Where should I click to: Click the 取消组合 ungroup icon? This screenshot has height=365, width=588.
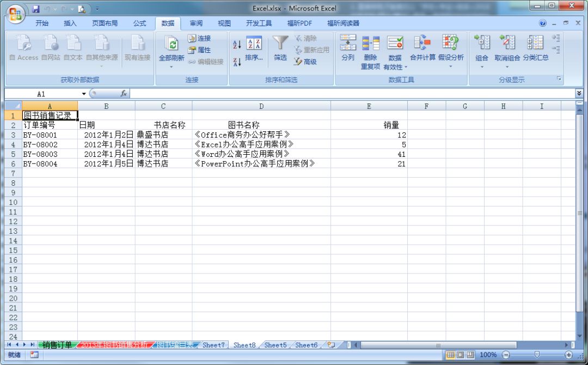[507, 42]
